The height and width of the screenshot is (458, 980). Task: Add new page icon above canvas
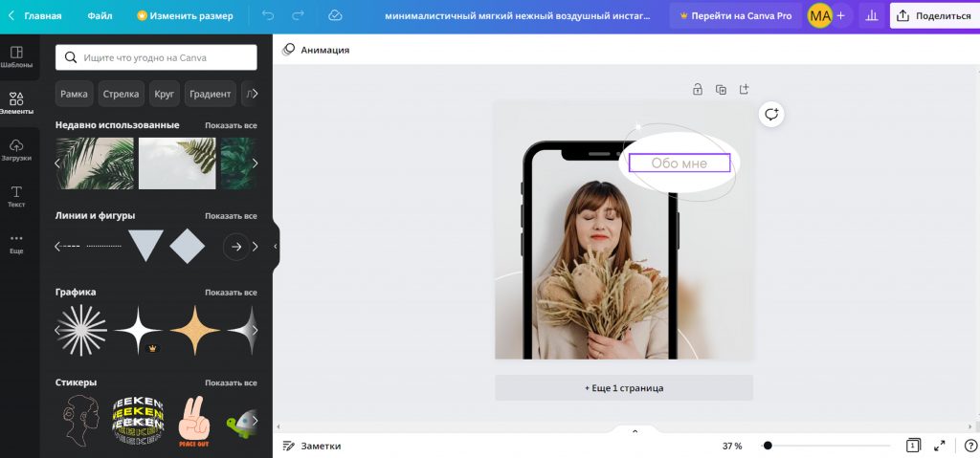(744, 89)
